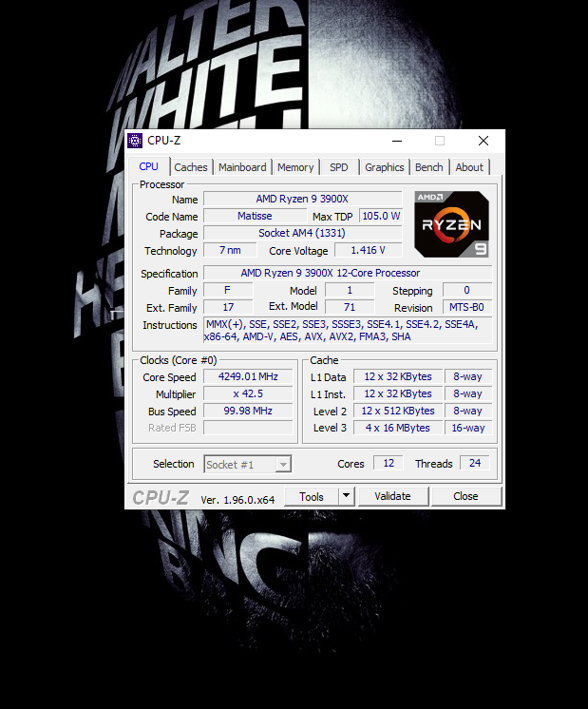The width and height of the screenshot is (588, 709).
Task: Click the AMD Ryzen 9 logo image
Action: (451, 224)
